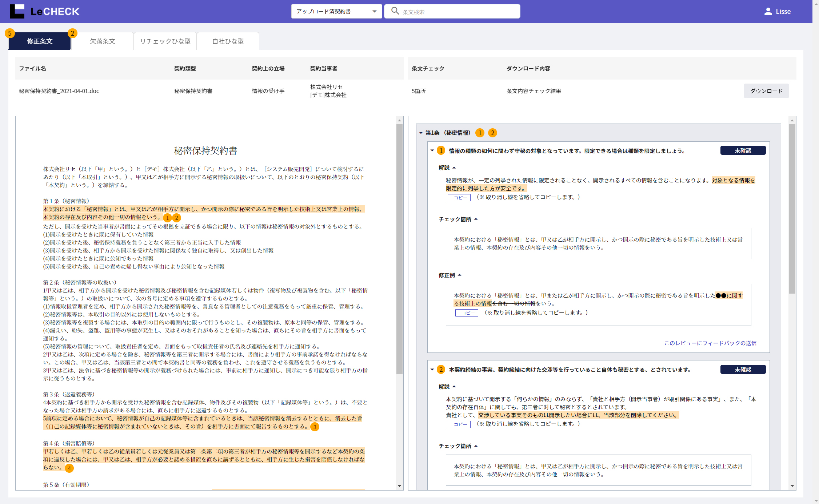The width and height of the screenshot is (819, 504).
Task: Collapse the 修正例 section of item 1
Action: [460, 275]
